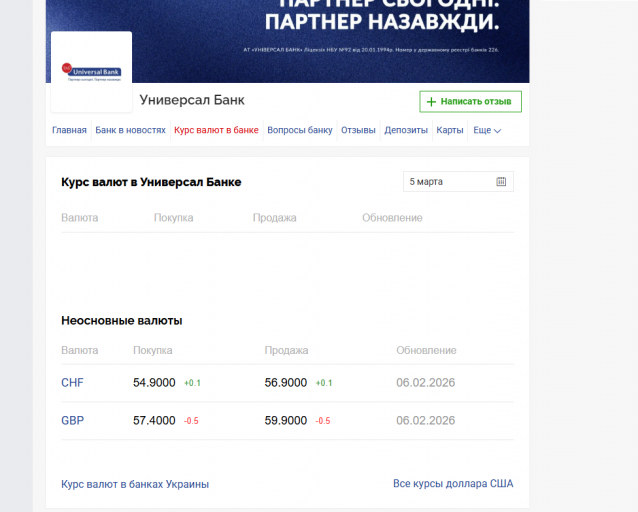Click the Универсал Банк title text

pos(192,100)
